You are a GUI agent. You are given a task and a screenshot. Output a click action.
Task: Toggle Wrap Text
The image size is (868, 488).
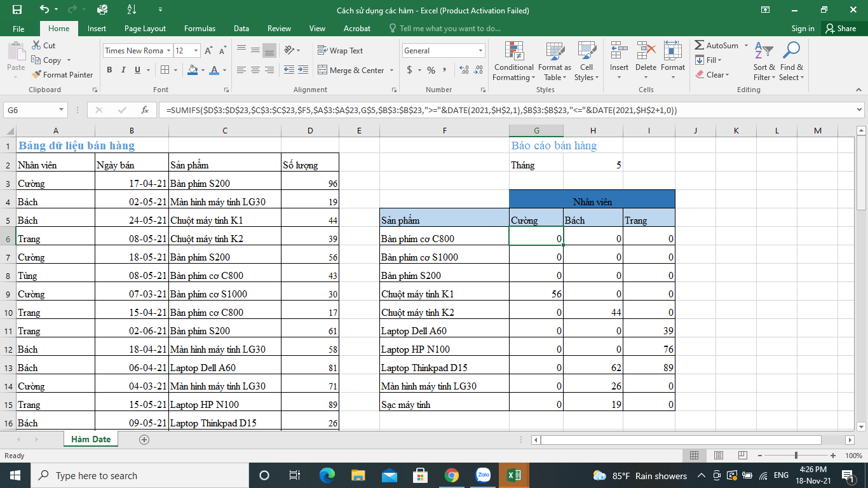340,51
